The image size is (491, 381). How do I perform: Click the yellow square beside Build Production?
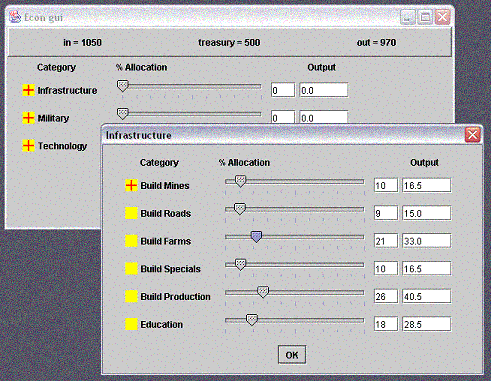point(131,296)
